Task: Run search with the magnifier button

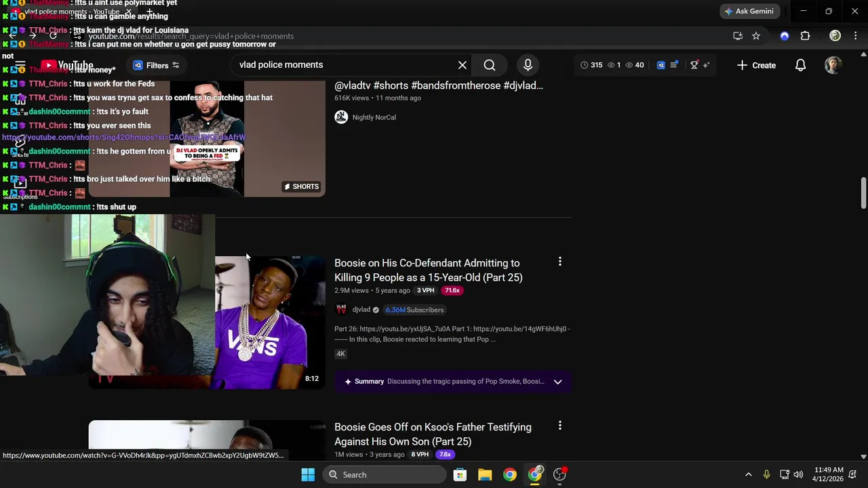Action: [490, 65]
